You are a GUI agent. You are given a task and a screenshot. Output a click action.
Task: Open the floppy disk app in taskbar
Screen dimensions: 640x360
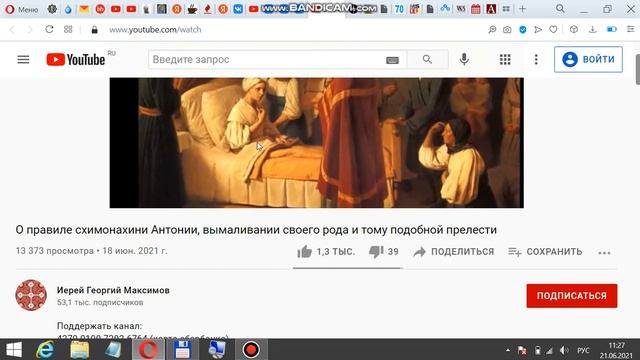point(182,350)
